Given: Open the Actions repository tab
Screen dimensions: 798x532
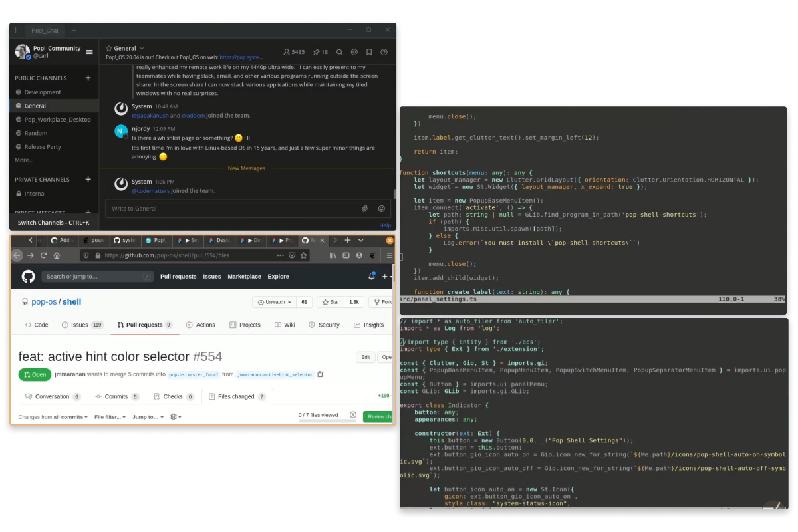Looking at the screenshot, I should [x=200, y=325].
